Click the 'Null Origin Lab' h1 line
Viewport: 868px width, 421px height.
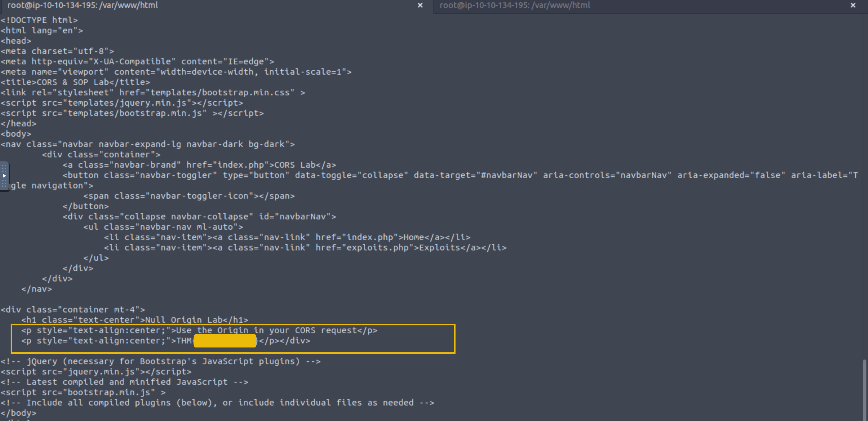pos(135,320)
